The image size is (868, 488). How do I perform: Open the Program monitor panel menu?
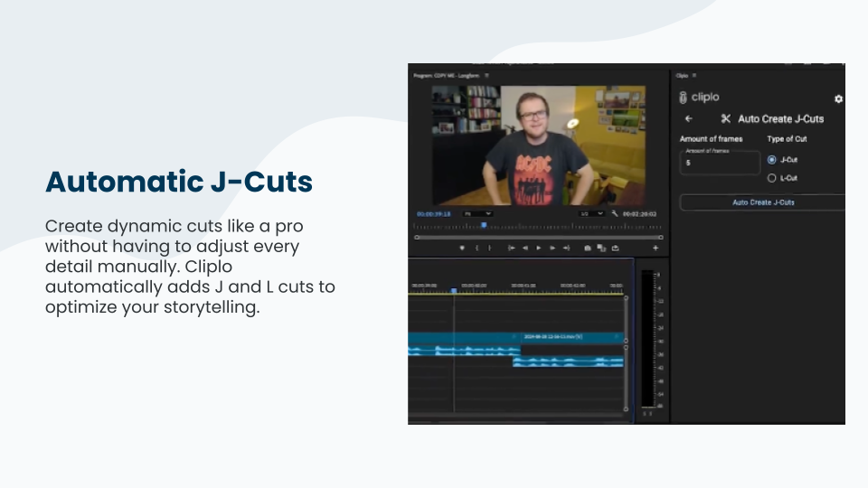coord(486,76)
